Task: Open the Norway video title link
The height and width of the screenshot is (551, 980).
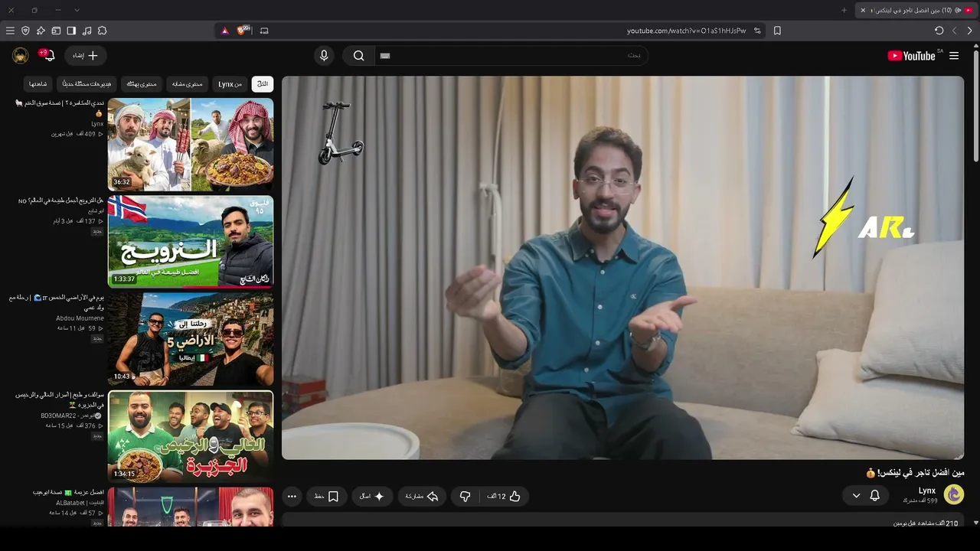Action: (60, 201)
